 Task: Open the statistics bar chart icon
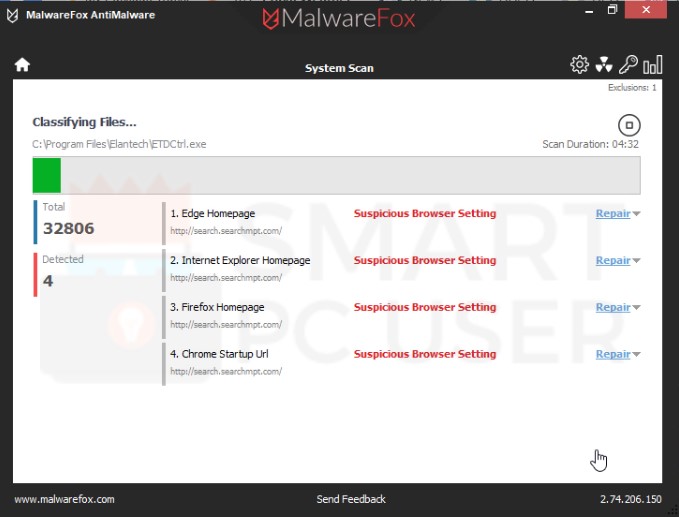pos(653,65)
